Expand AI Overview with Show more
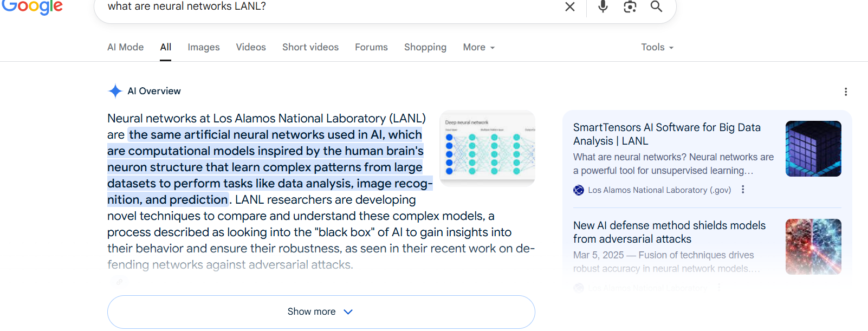The width and height of the screenshot is (868, 331). click(x=321, y=311)
